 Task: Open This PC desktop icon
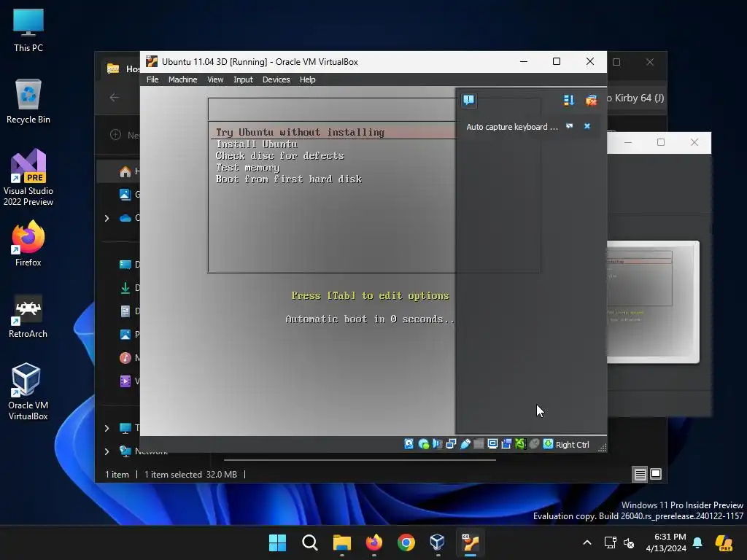point(28,30)
